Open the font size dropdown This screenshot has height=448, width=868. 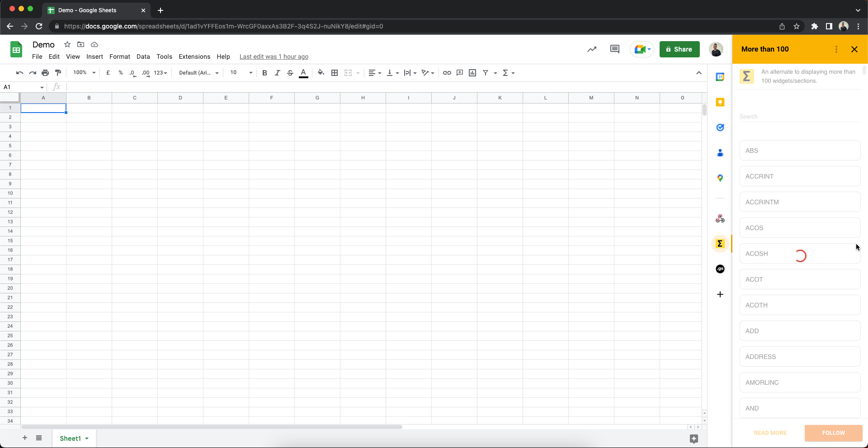coord(241,73)
